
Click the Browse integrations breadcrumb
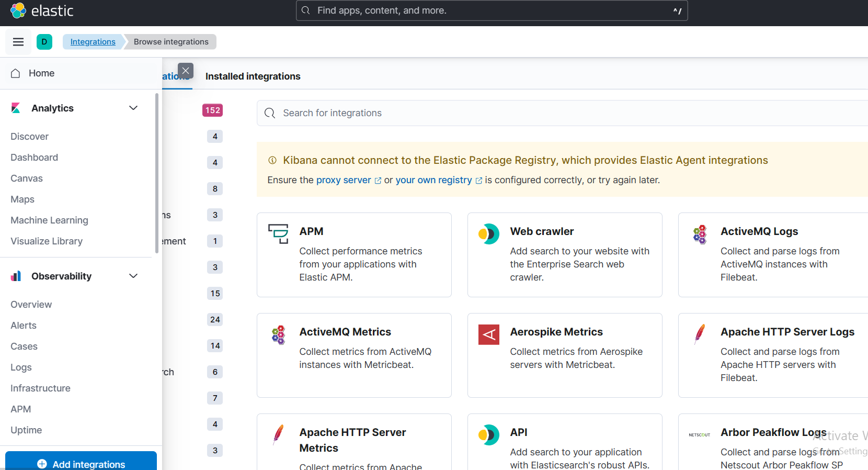[x=171, y=42]
